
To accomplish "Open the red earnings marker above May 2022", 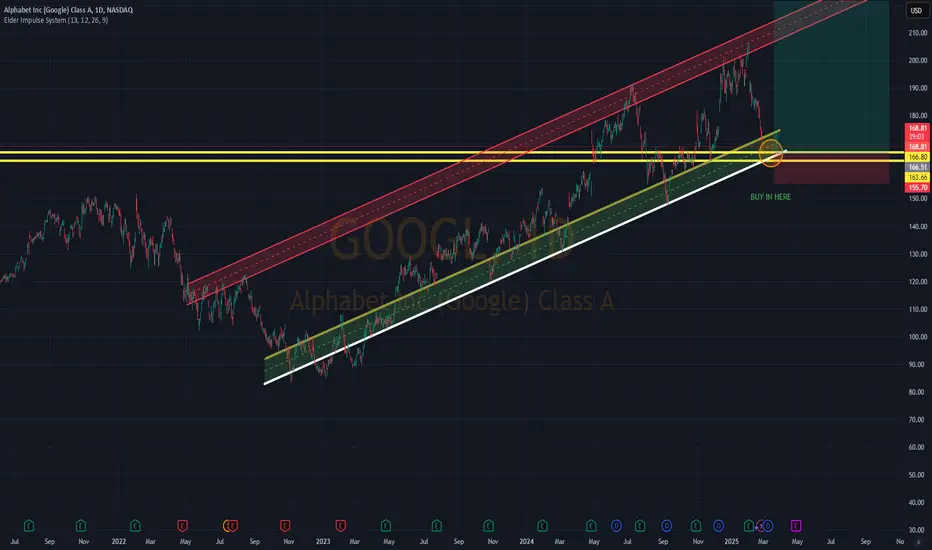I will point(182,526).
